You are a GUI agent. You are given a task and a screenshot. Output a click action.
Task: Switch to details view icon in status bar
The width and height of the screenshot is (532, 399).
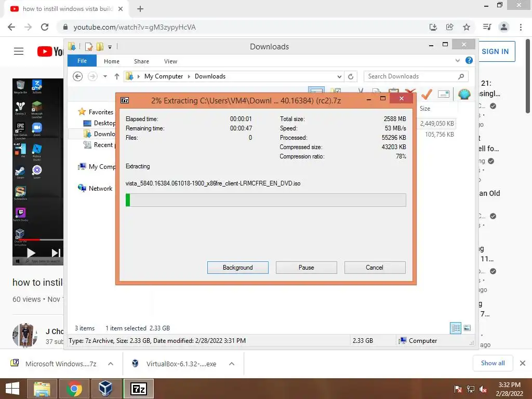point(456,328)
